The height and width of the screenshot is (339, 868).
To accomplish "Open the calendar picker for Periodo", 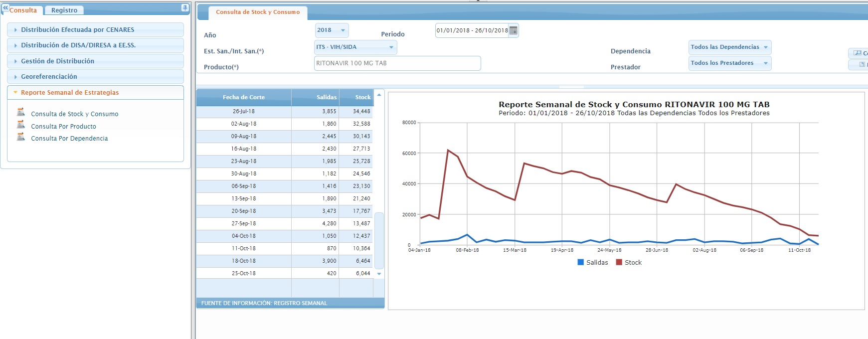I will (x=513, y=30).
